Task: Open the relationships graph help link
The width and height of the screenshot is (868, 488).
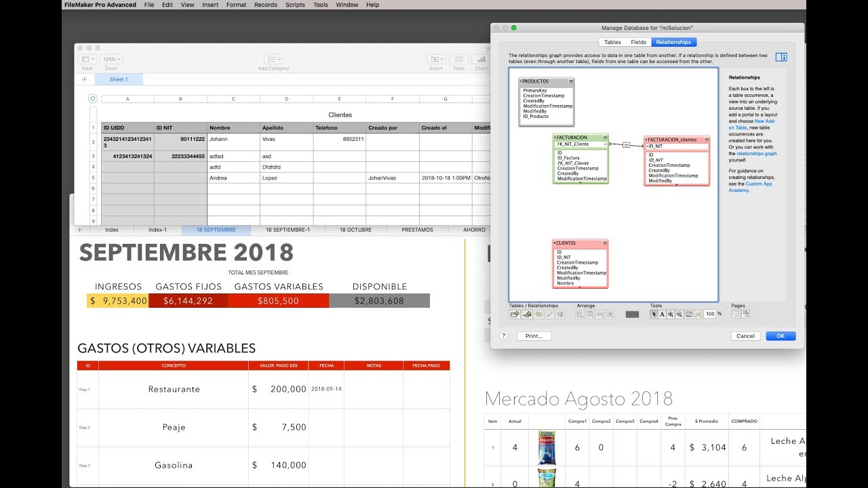Action: click(x=757, y=153)
